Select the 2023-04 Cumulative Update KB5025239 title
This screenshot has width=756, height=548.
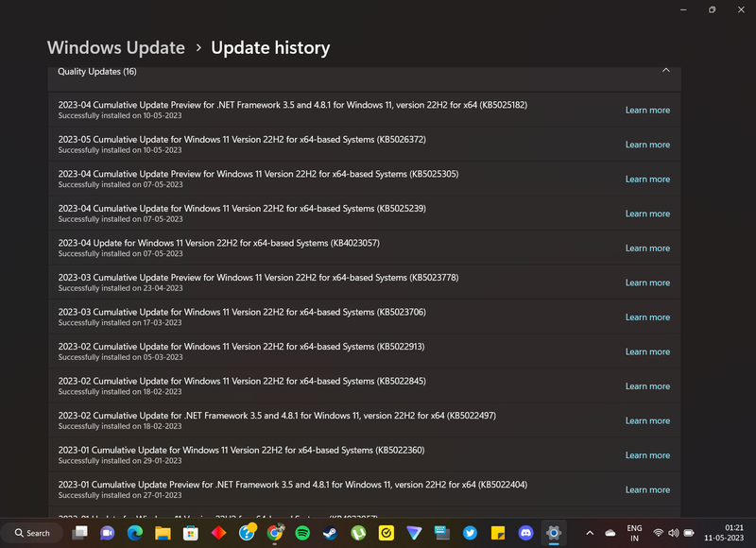pos(242,209)
